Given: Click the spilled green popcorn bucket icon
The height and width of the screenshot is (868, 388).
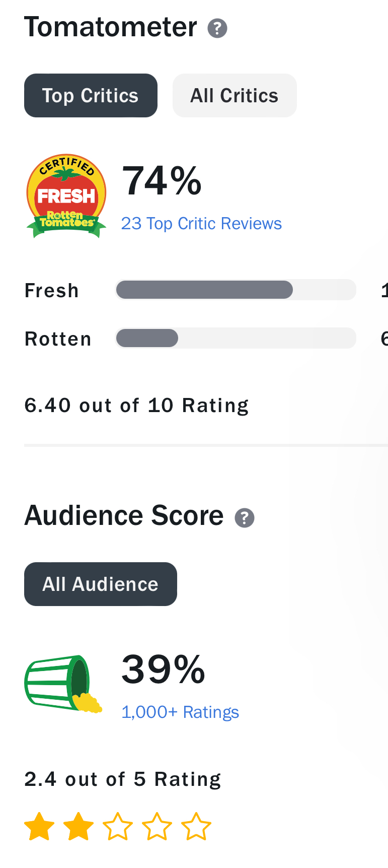Looking at the screenshot, I should coord(63,684).
